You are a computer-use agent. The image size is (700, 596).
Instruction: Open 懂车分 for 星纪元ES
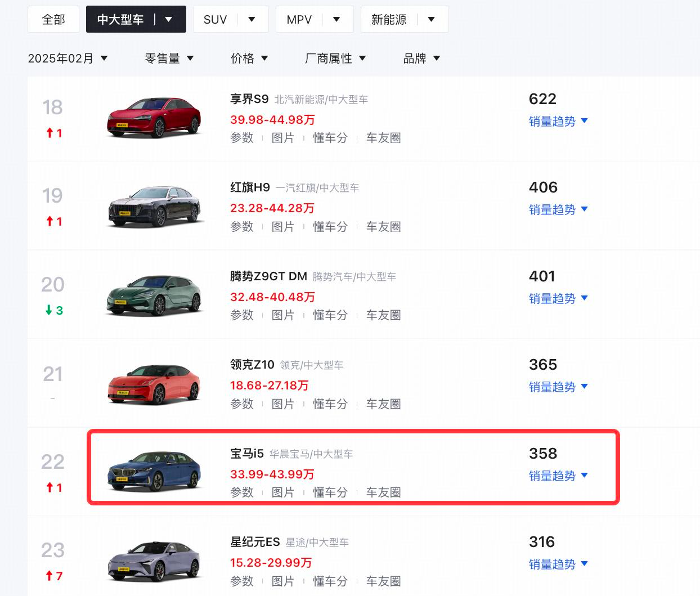pos(330,581)
